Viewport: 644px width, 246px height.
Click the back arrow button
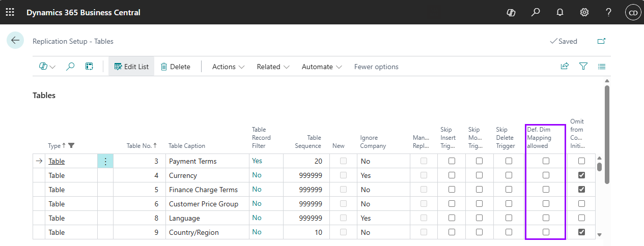(x=15, y=41)
